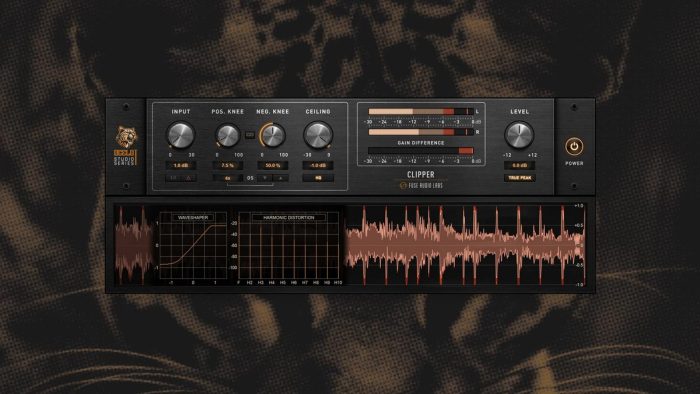The image size is (700, 394).
Task: Click the small input waveform at left
Action: [x=134, y=245]
